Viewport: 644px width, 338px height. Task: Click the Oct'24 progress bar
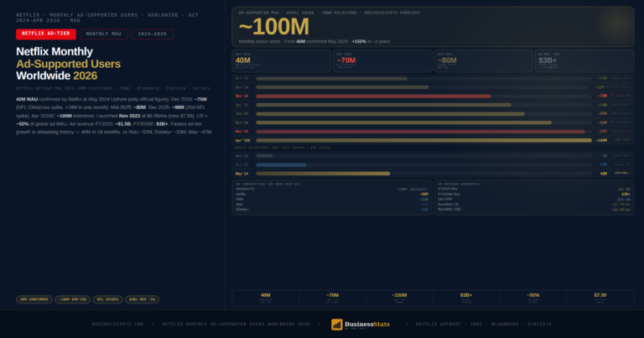point(331,79)
